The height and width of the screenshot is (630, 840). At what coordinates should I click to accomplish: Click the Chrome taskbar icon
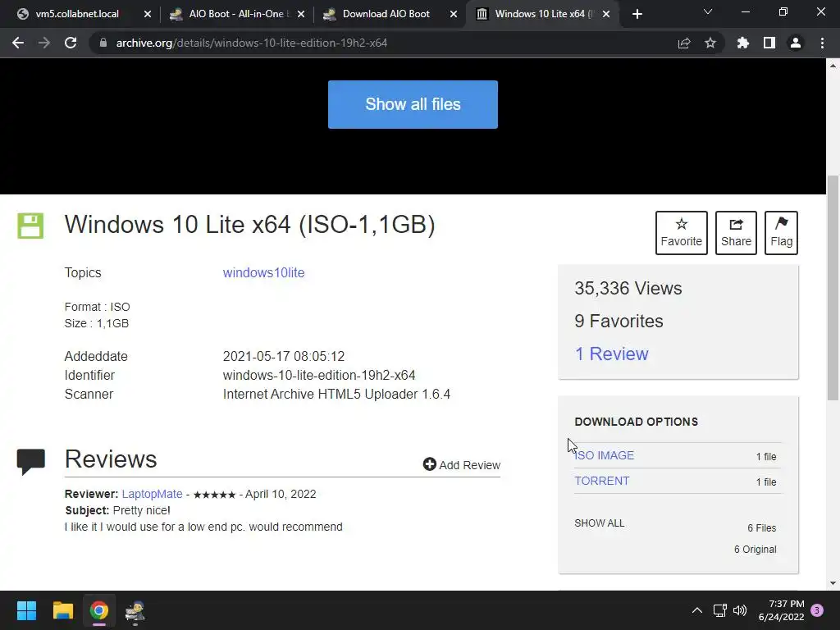pyautogui.click(x=99, y=610)
